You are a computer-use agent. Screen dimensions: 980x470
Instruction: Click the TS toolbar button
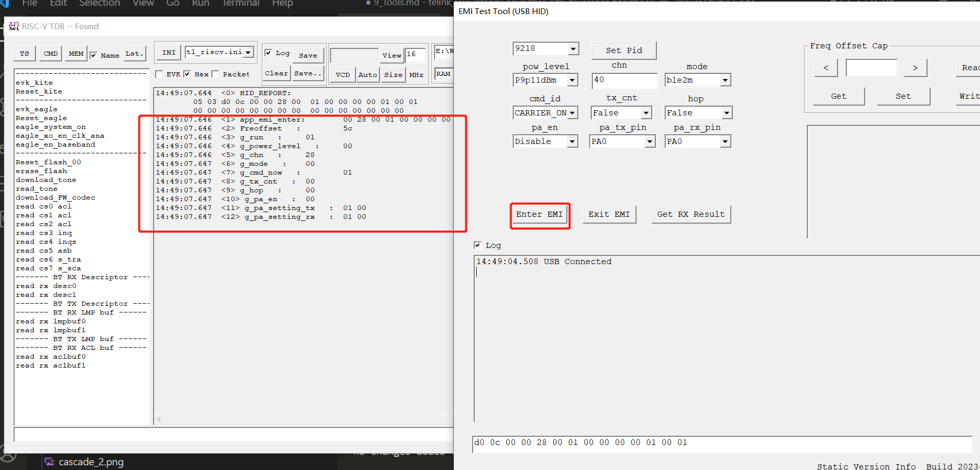[x=24, y=54]
